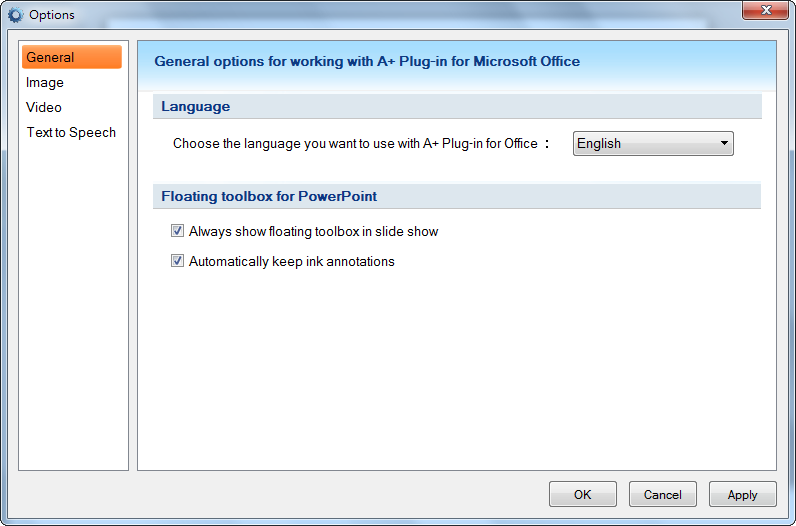Click the Language section header
Viewport: 796px width, 526px height.
click(x=195, y=106)
